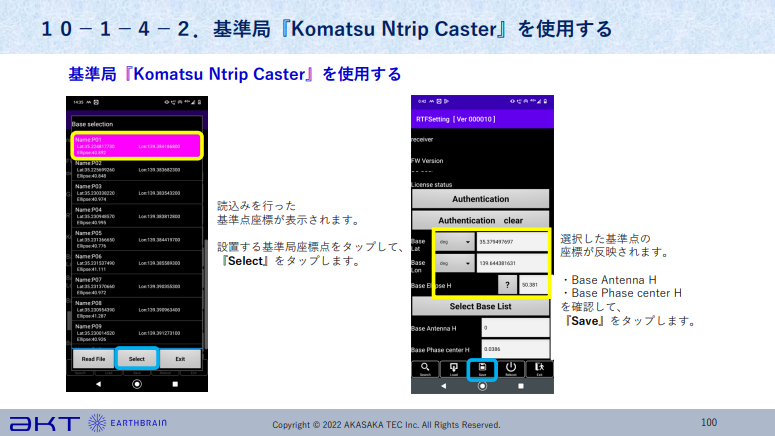Open the Base Lat deg unit dropdown
Image resolution: width=775 pixels, height=436 pixels.
coord(454,242)
